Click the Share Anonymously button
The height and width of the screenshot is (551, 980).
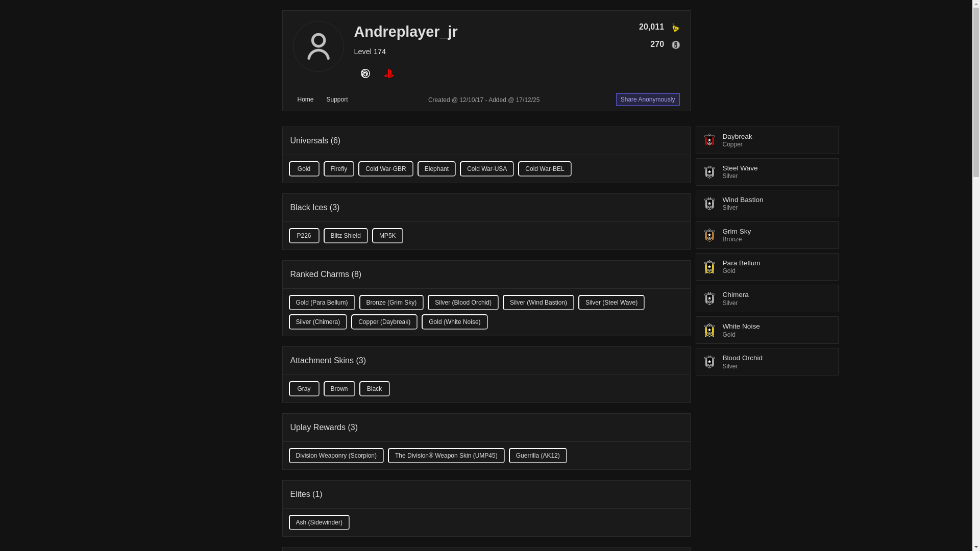[648, 99]
